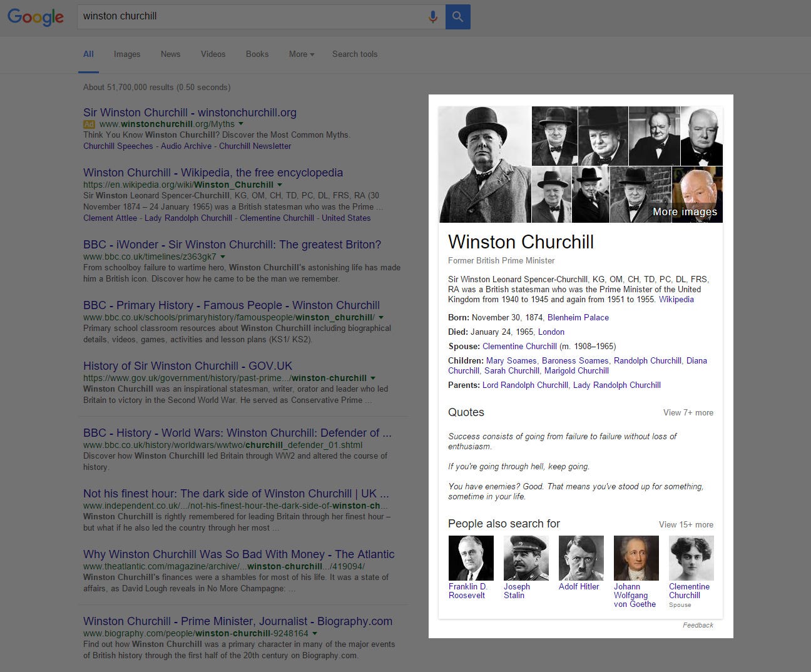This screenshot has height=672, width=811.
Task: Open the Lord Randolph Churchill link
Action: point(525,385)
